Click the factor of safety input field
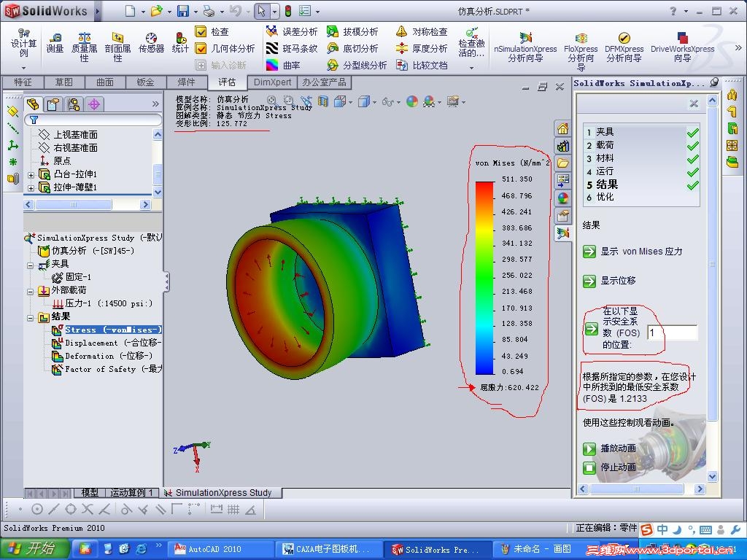The width and height of the screenshot is (747, 560). (672, 332)
